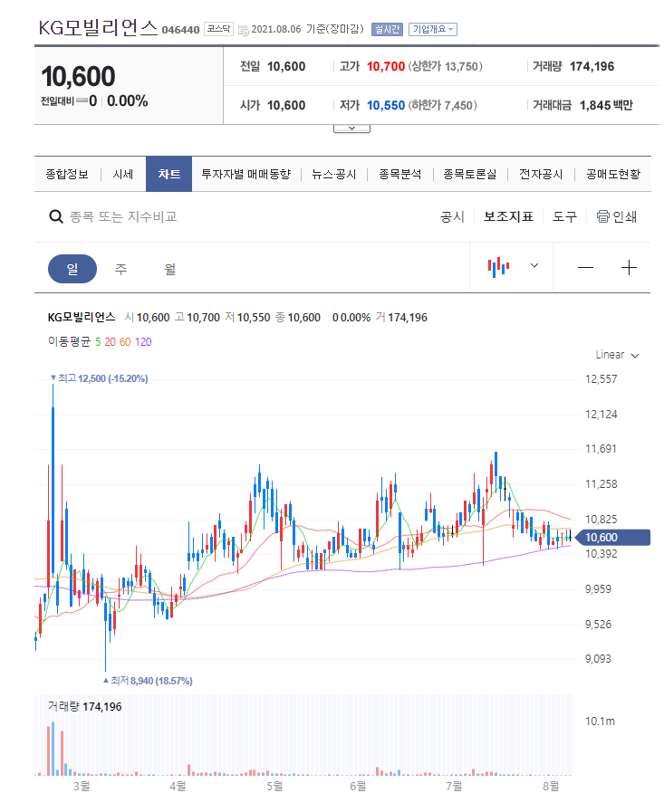
Task: Click the 최저 8,940 low marker
Action: 148,681
